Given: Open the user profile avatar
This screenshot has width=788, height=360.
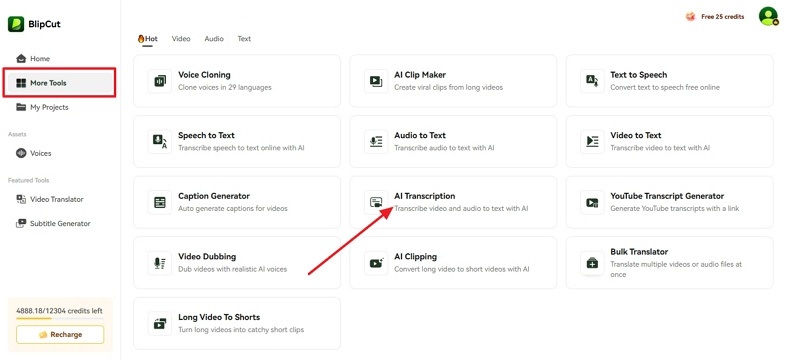Looking at the screenshot, I should 768,16.
